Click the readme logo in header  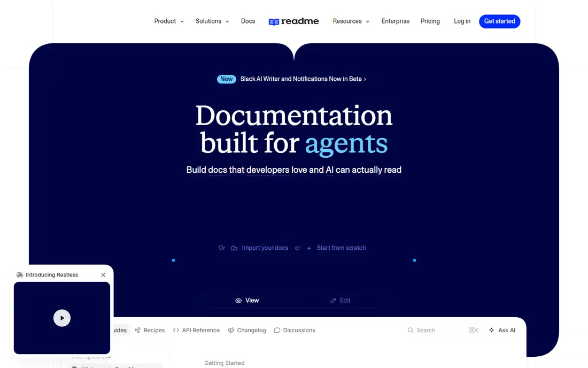(293, 21)
